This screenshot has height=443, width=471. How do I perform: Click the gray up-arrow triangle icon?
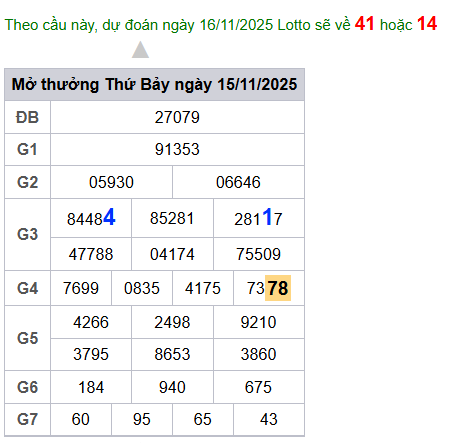coord(140,50)
